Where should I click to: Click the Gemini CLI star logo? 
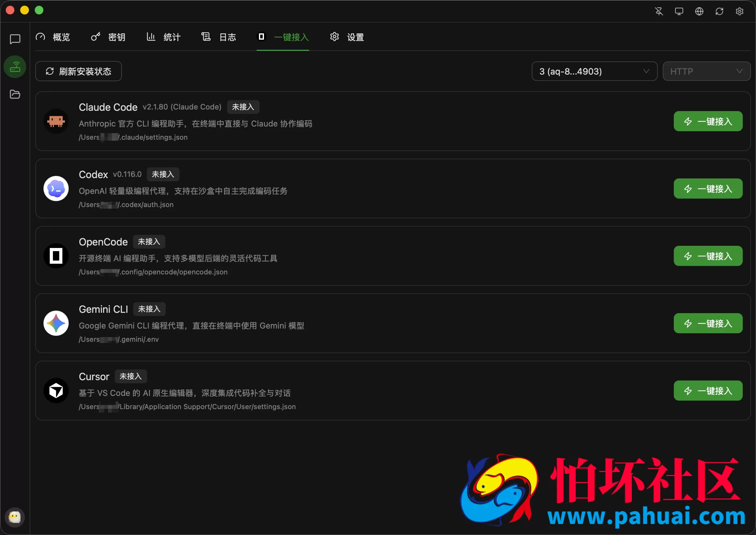pyautogui.click(x=56, y=324)
